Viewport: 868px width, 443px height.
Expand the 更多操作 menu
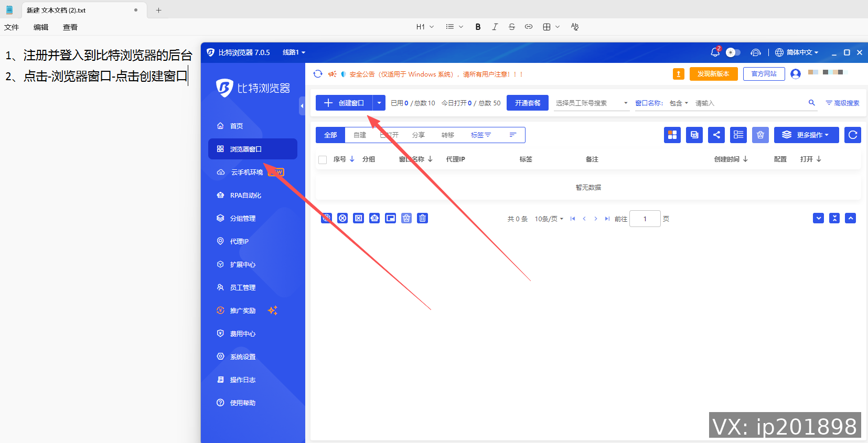click(x=807, y=135)
